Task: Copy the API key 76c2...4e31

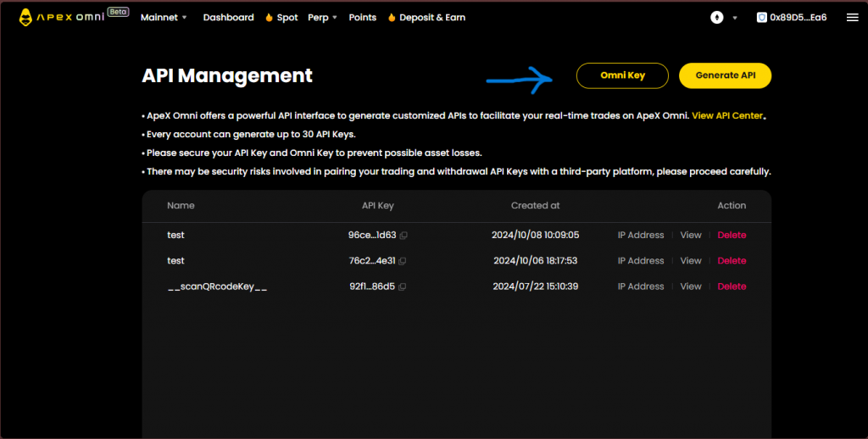Action: coord(403,261)
